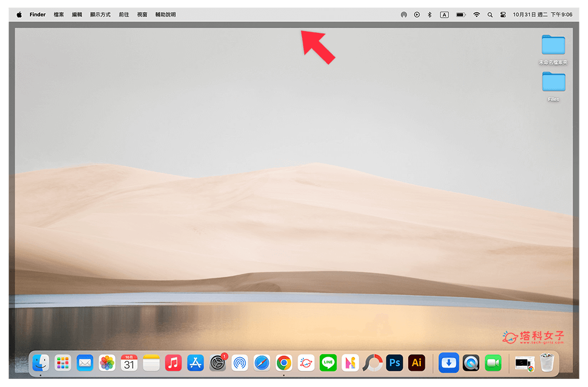Open Control Center in the menu bar
The image size is (588, 387).
coord(504,15)
